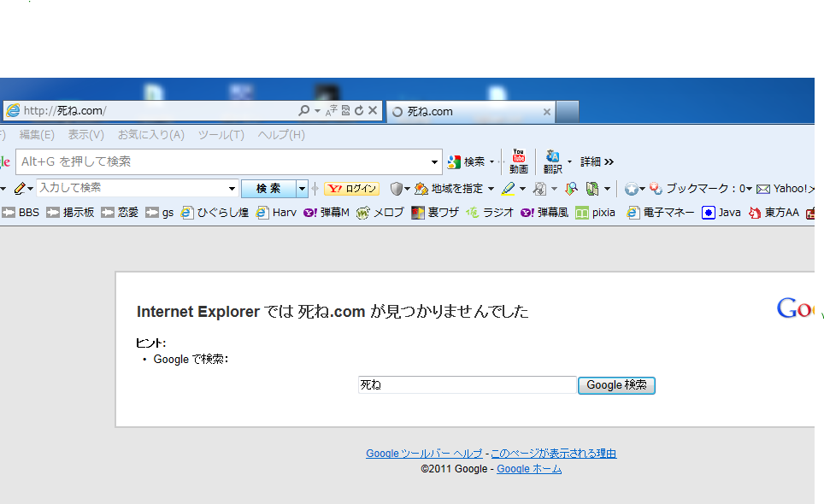Open the BBS favorites bar link
This screenshot has height=504, width=824.
pyautogui.click(x=21, y=212)
